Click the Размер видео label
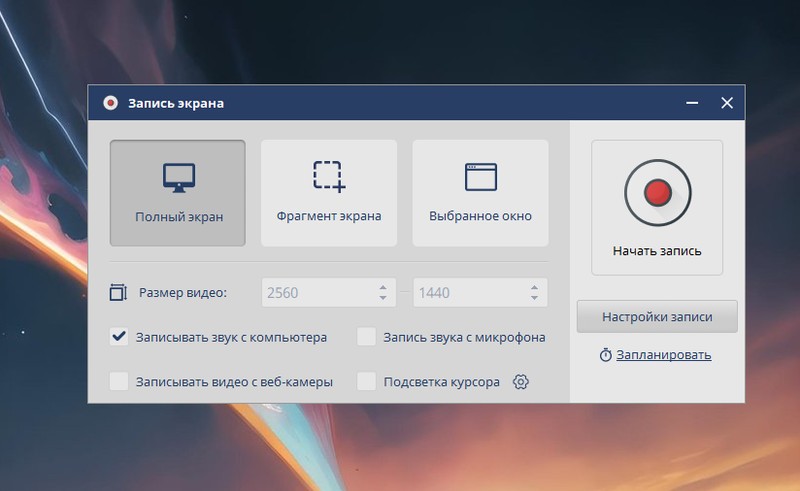The image size is (800, 491). [183, 293]
